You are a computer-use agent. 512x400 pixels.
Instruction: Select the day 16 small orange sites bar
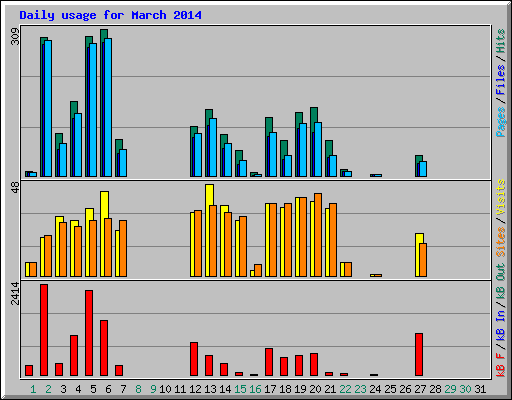pos(258,271)
